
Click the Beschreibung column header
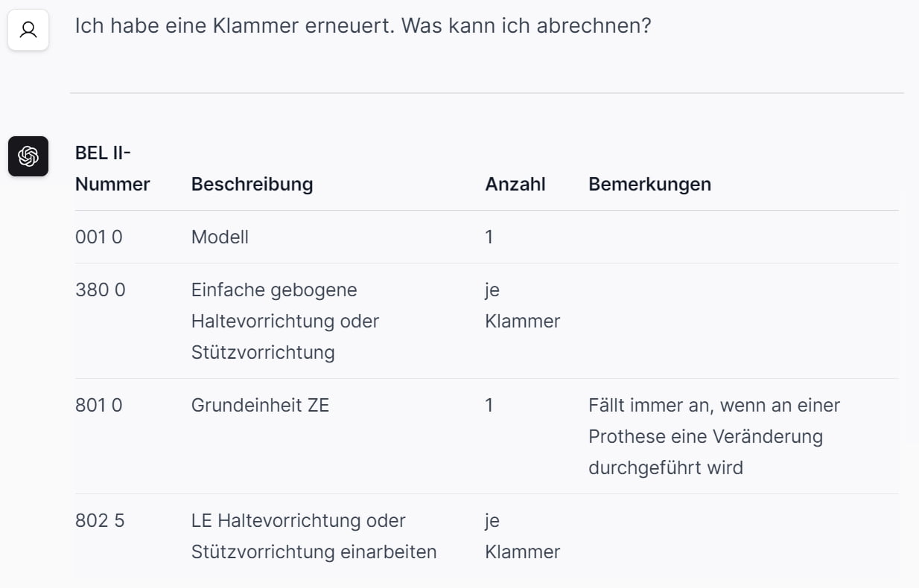tap(252, 185)
